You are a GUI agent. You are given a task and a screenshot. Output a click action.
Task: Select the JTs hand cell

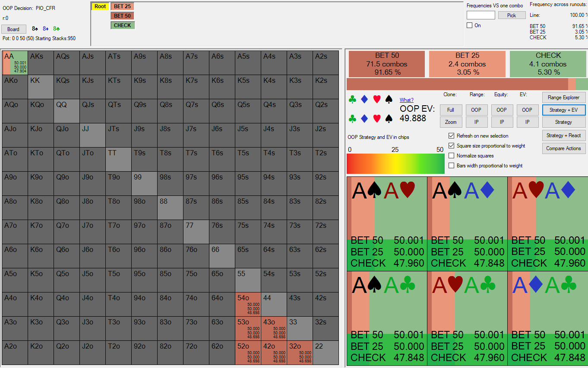click(119, 135)
